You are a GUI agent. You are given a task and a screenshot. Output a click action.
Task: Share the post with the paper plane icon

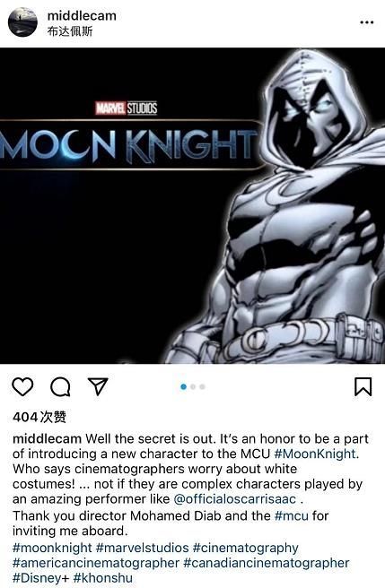pos(98,386)
